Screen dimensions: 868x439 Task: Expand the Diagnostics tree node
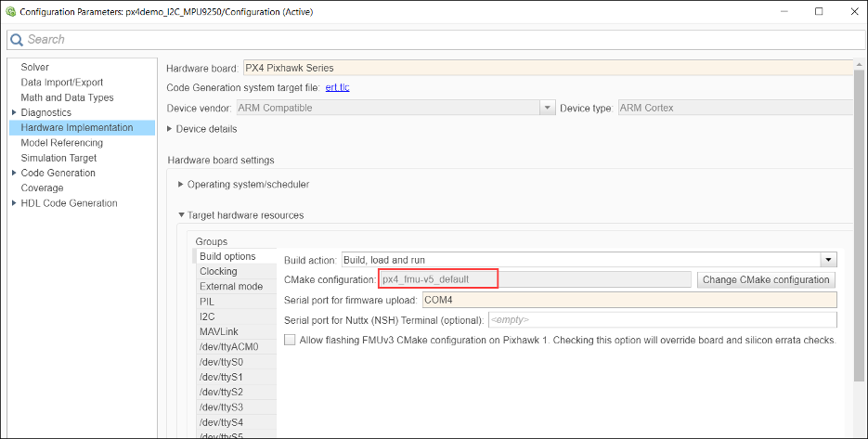[x=13, y=113]
